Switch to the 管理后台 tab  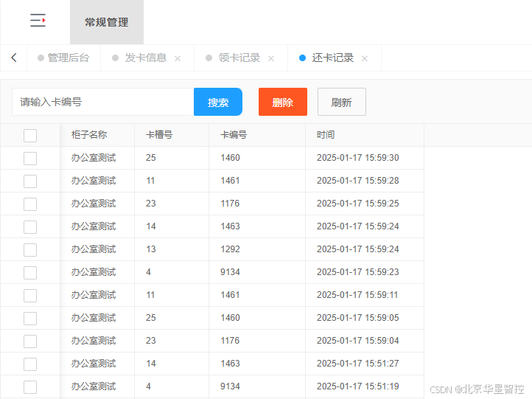point(64,58)
